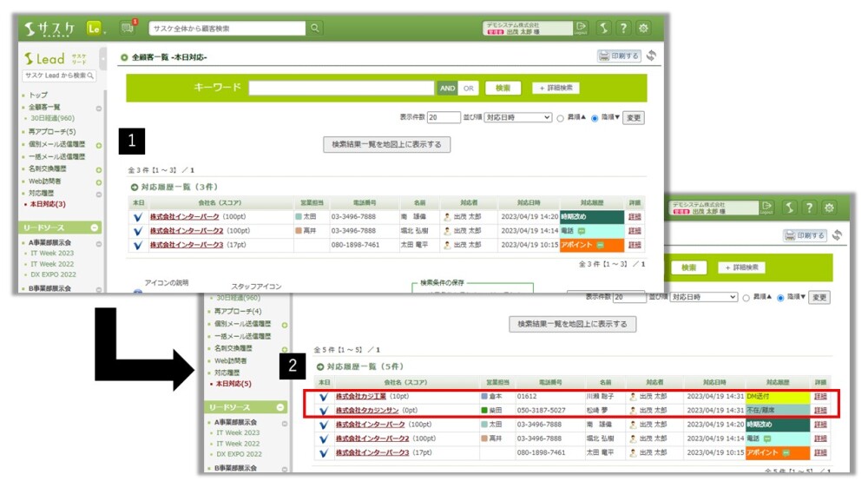Click the Le. product switcher icon

(95, 29)
